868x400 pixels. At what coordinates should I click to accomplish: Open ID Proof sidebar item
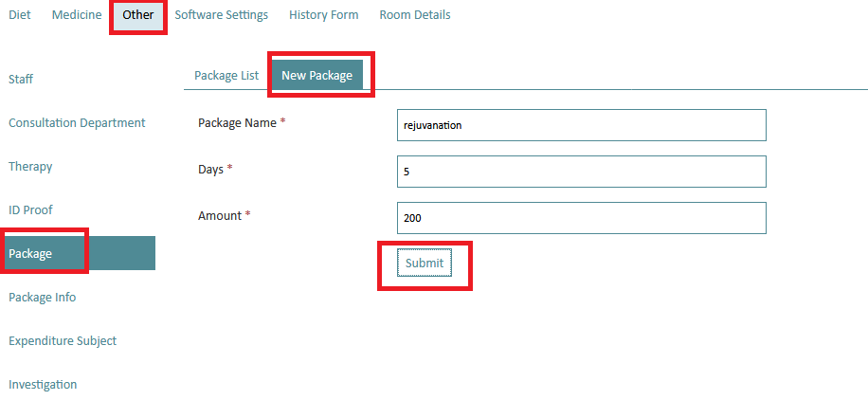click(31, 210)
